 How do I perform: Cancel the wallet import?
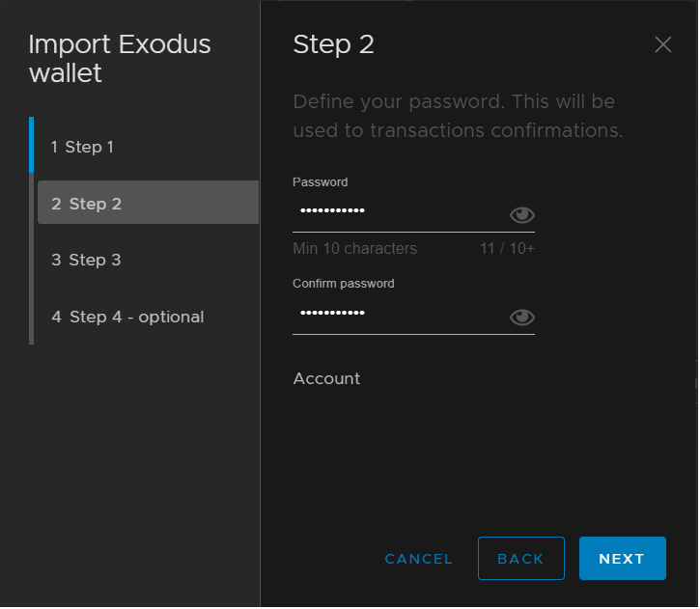click(419, 560)
